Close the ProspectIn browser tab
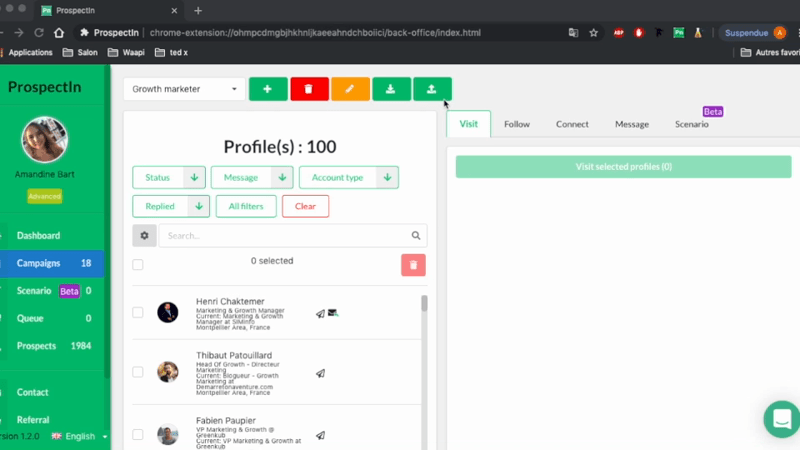Viewport: 800px width, 450px height. (x=174, y=10)
